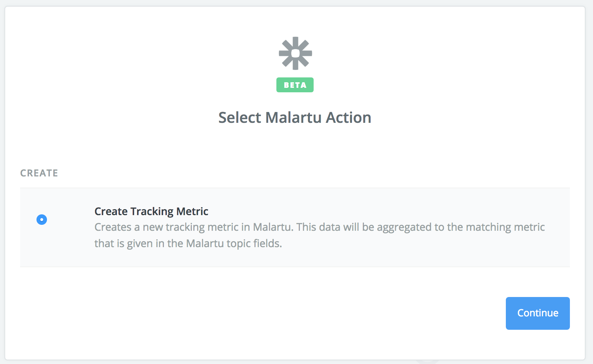Choose the Create Tracking Metric action row

pyautogui.click(x=295, y=227)
